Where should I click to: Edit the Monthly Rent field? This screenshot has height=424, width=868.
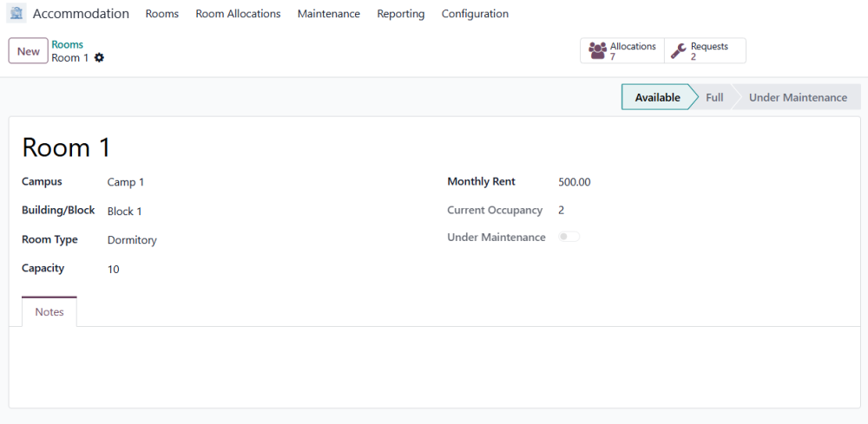pyautogui.click(x=703, y=182)
